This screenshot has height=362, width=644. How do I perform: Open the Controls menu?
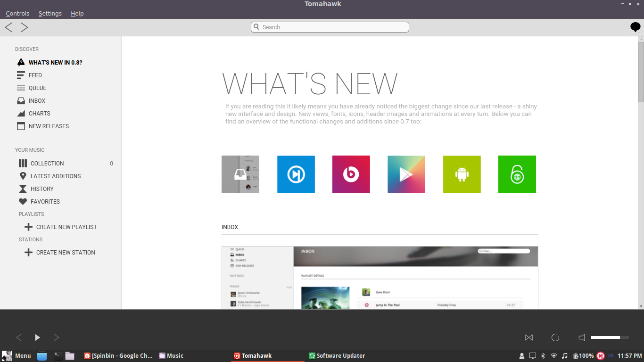point(17,13)
